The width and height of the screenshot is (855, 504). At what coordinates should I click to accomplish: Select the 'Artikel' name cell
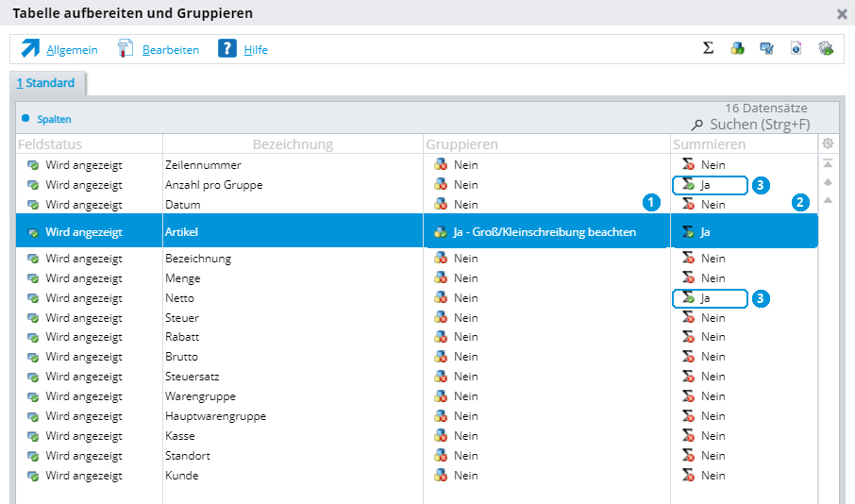coord(181,232)
